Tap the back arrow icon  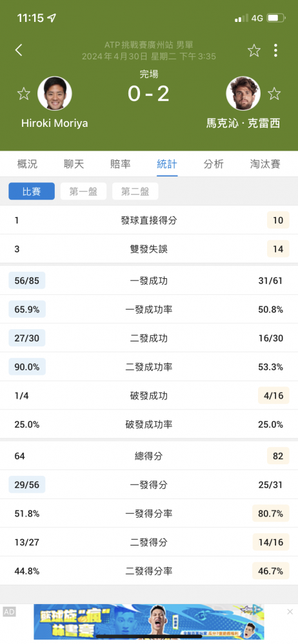click(19, 50)
